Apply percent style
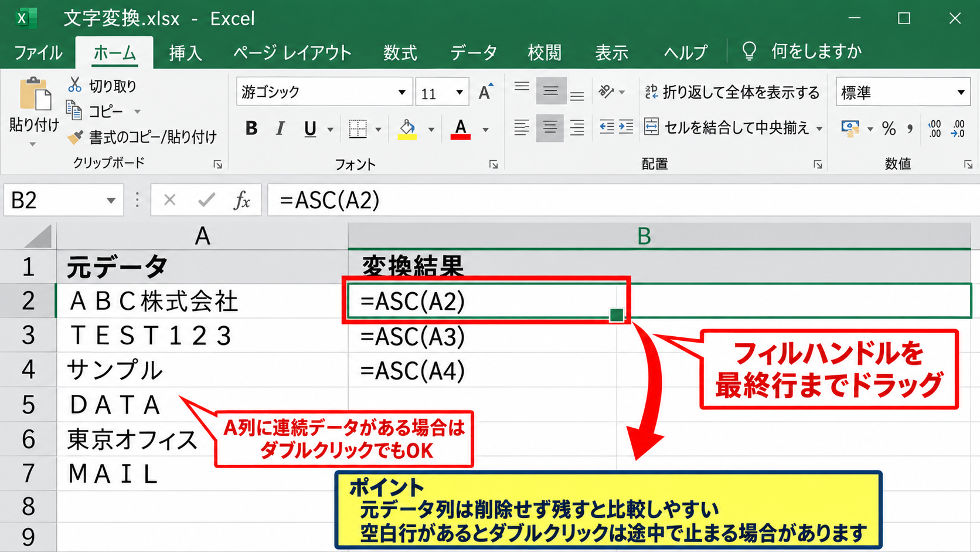Image resolution: width=980 pixels, height=552 pixels. pos(889,128)
